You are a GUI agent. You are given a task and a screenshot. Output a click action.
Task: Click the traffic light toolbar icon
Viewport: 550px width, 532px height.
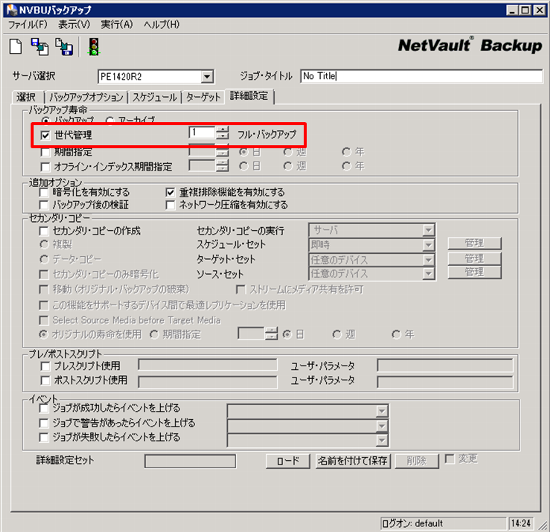click(x=94, y=47)
